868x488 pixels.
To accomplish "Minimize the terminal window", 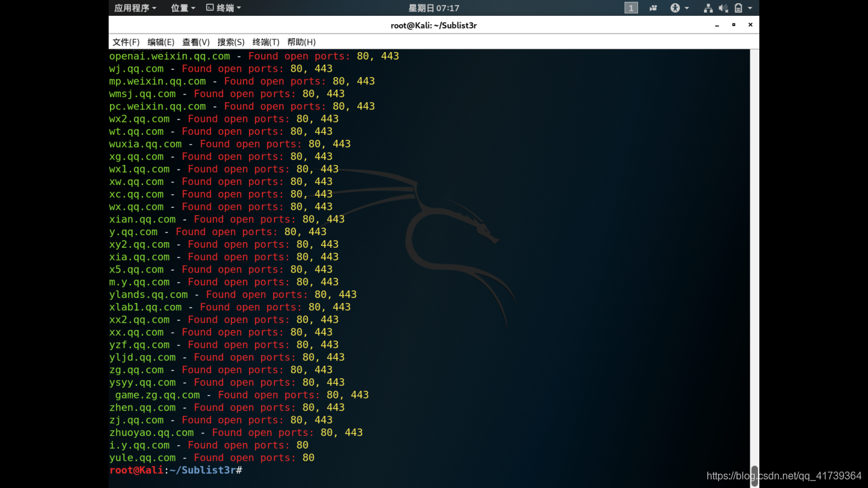I will point(717,25).
